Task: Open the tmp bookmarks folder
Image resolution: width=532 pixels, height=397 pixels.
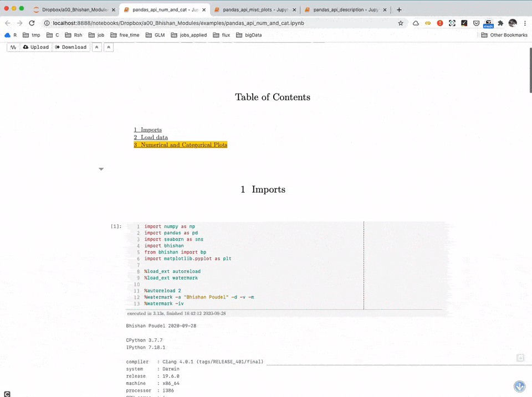Action: 31,35
